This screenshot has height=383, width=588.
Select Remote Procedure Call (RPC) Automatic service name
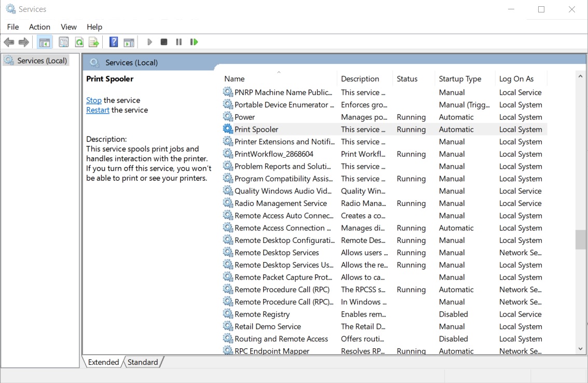[x=282, y=289]
